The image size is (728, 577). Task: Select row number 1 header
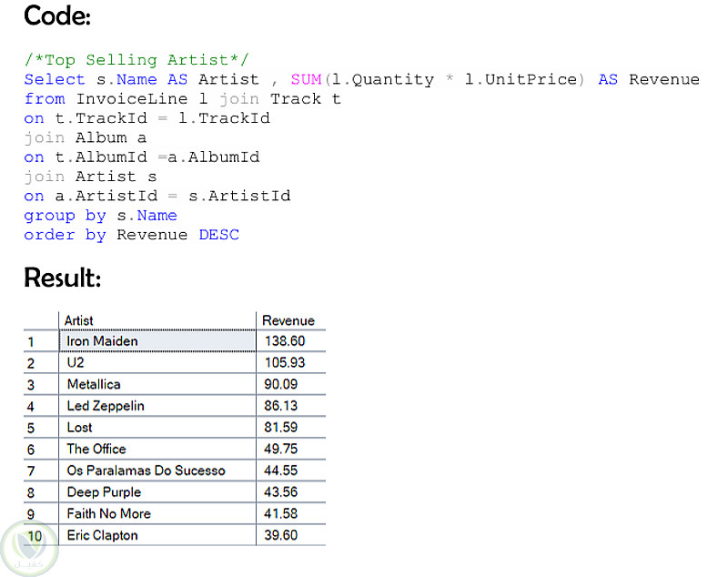coord(41,341)
